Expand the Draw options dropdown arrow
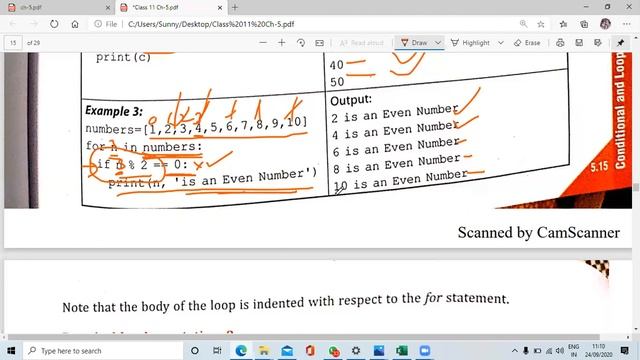Viewport: 640px width, 360px height. (x=438, y=42)
